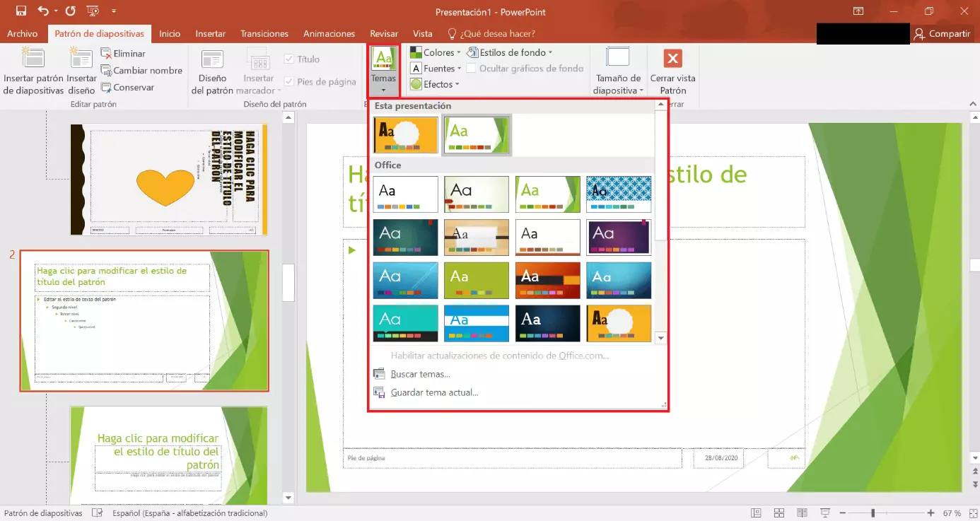
Task: Click the Cambiar nombre icon
Action: coord(106,71)
